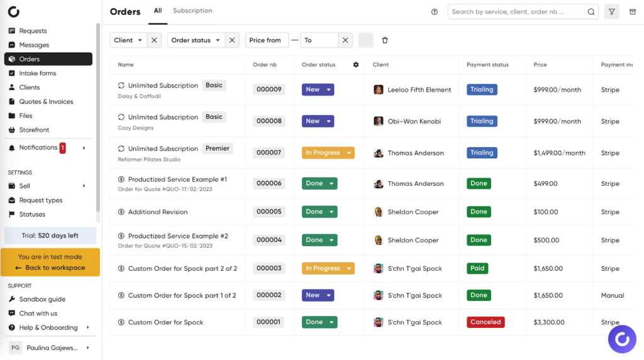This screenshot has height=360, width=644.
Task: Clear the price range filter X
Action: tap(345, 40)
